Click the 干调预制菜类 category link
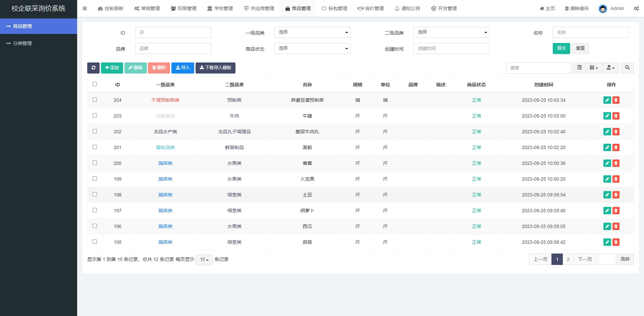 [x=165, y=100]
